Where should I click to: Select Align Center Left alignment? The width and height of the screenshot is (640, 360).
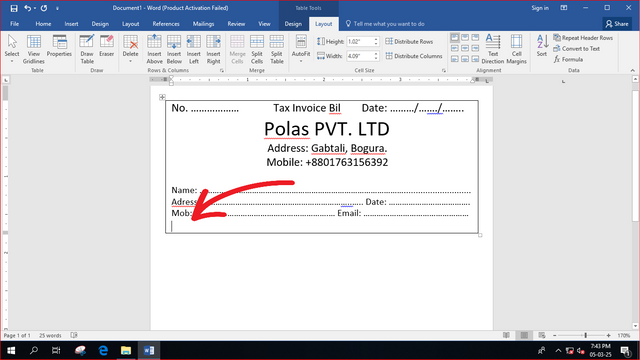(455, 49)
